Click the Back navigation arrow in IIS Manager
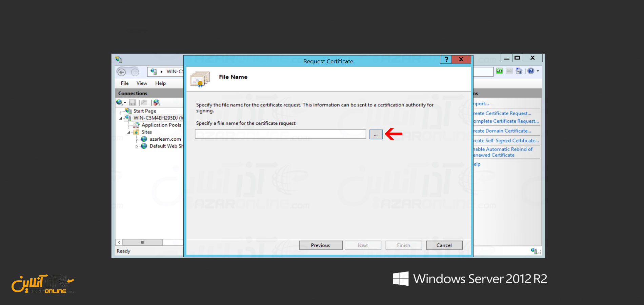Screen dimensions: 644x305 (x=122, y=72)
